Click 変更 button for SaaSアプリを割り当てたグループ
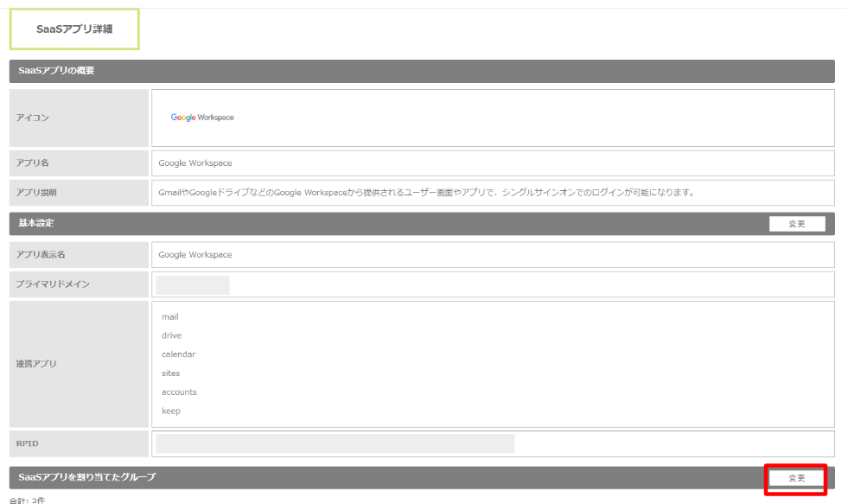 point(796,478)
